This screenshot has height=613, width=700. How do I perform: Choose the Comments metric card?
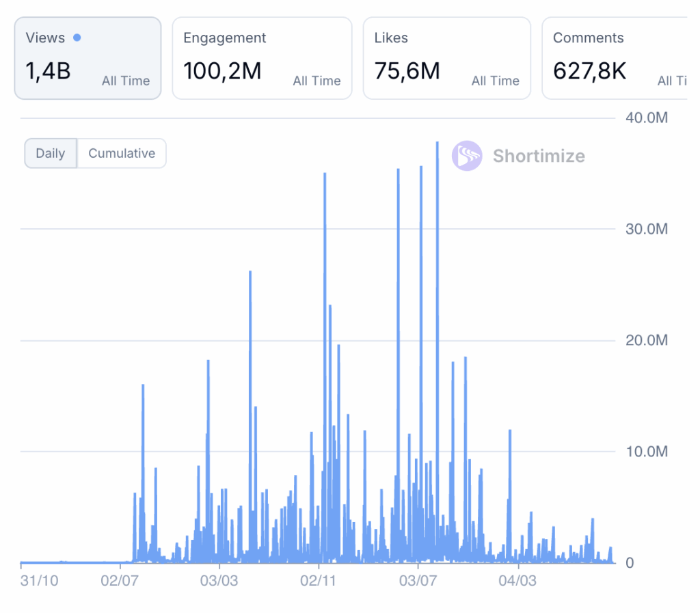coord(615,58)
